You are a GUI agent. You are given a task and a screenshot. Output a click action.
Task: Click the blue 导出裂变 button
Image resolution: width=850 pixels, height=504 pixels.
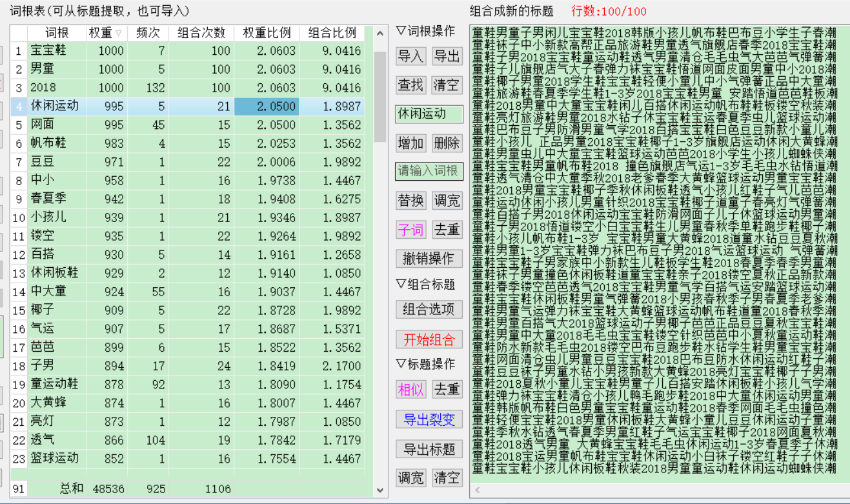click(x=429, y=419)
